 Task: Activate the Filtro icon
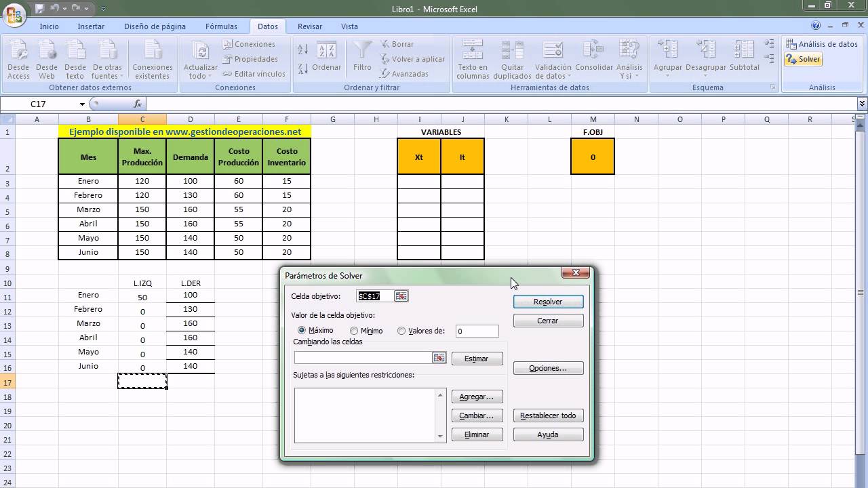tap(361, 59)
